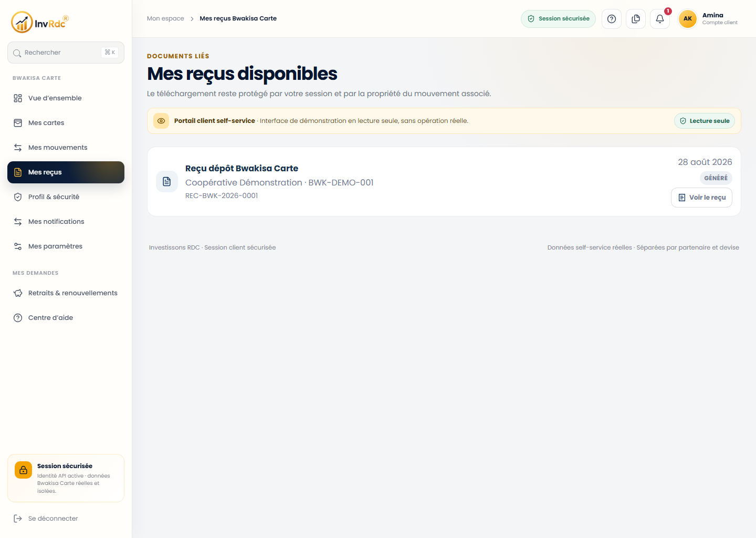Click the AK user avatar
756x538 pixels.
point(688,19)
